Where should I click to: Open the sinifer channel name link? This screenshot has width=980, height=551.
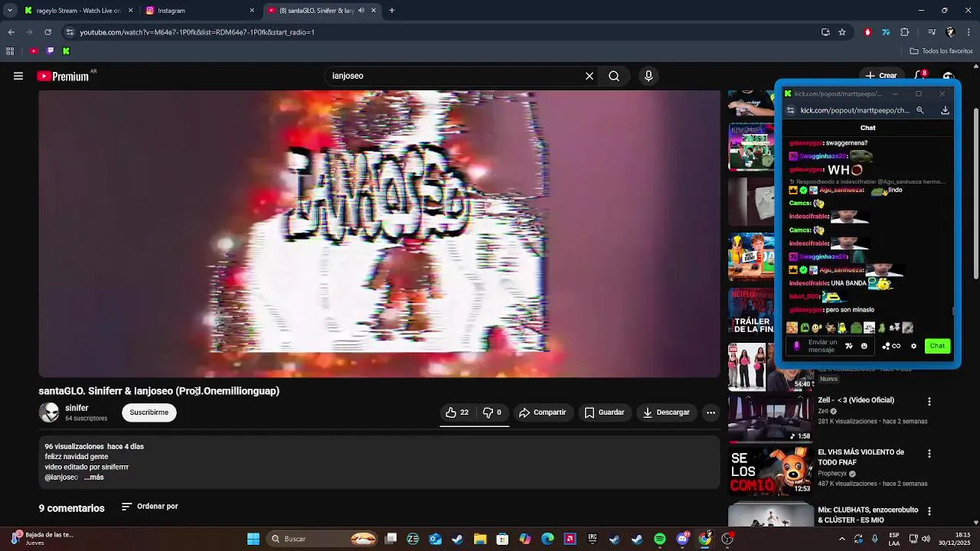pyautogui.click(x=77, y=408)
